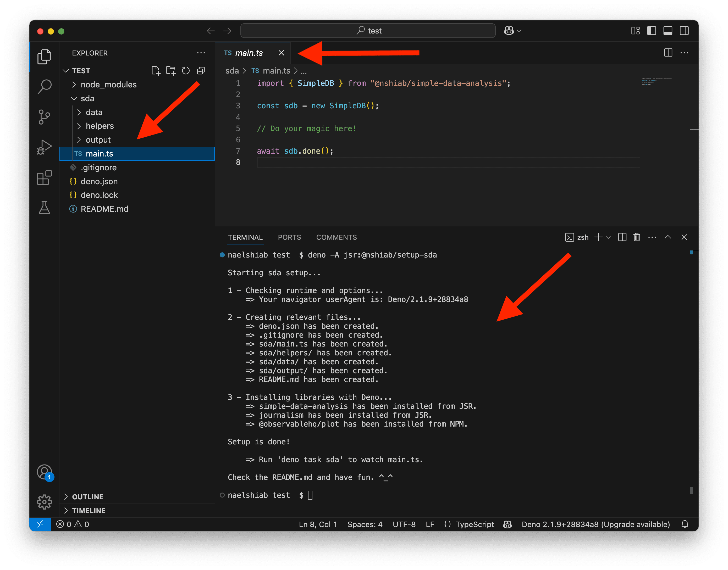
Task: Toggle secondary side bar visibility
Action: tap(684, 31)
